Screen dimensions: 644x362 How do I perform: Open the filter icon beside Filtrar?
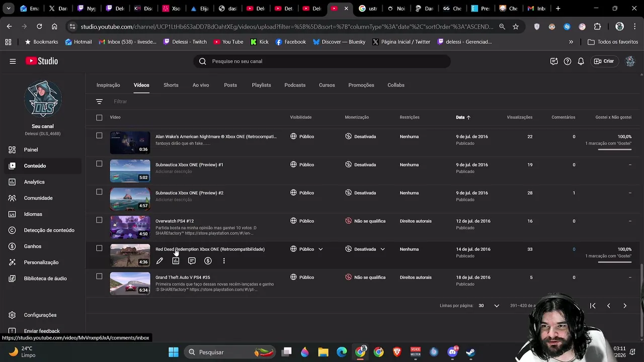pyautogui.click(x=99, y=102)
